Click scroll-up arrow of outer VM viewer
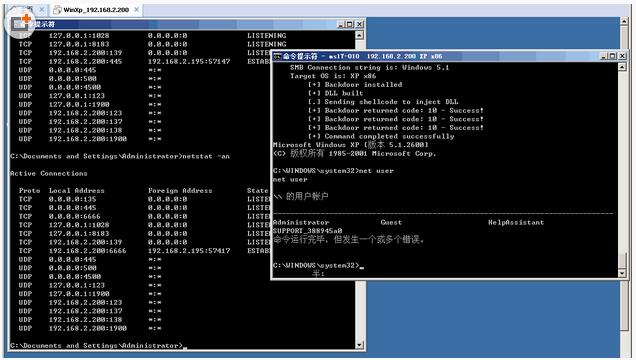The image size is (636, 360). point(624,21)
